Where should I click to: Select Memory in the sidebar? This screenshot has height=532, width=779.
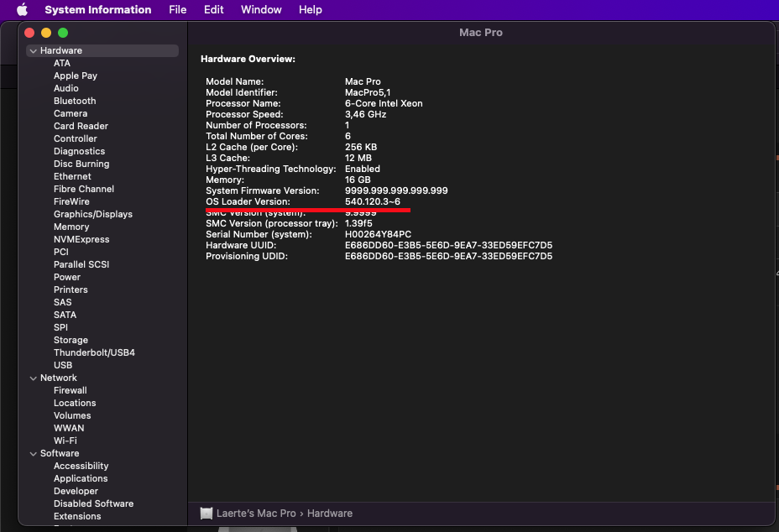click(71, 227)
